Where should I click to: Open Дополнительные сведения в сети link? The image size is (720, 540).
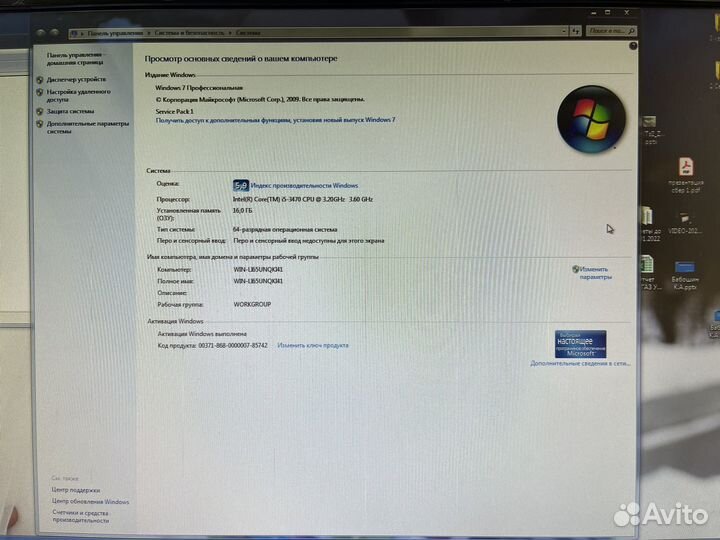(x=581, y=364)
